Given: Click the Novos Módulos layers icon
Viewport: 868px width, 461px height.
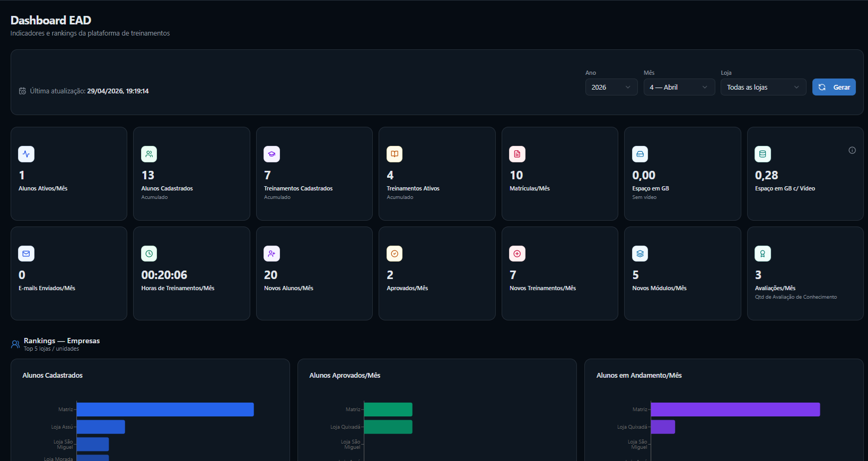Looking at the screenshot, I should 640,254.
